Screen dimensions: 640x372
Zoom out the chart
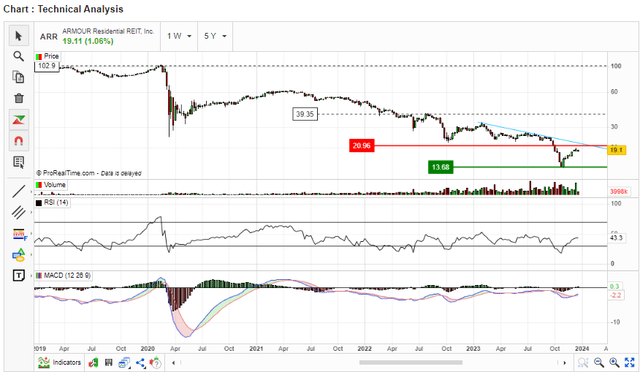point(599,362)
